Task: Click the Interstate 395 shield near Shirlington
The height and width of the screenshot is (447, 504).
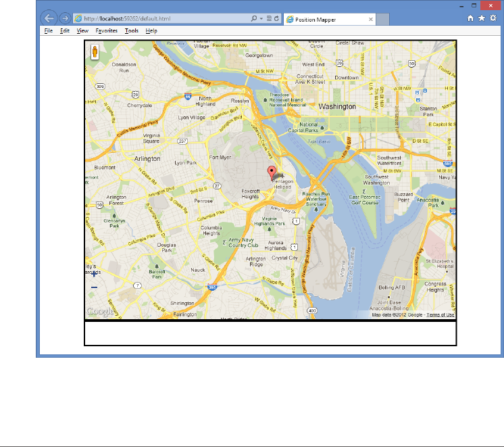Action: click(x=212, y=287)
